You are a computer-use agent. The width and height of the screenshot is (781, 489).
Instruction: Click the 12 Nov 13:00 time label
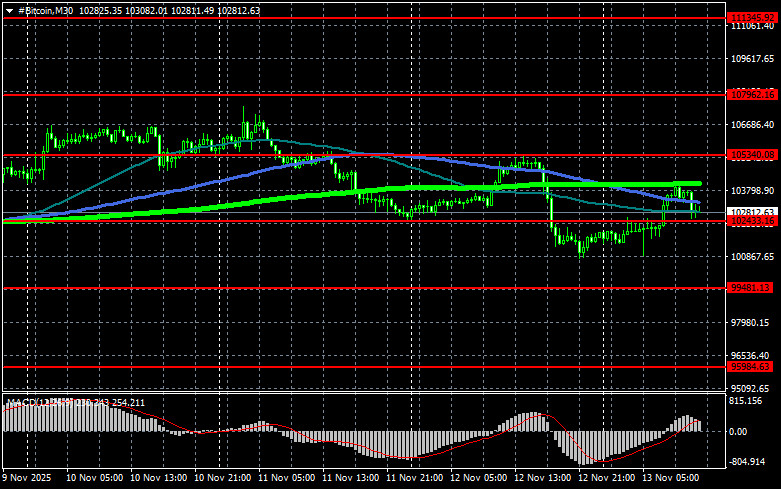[542, 478]
